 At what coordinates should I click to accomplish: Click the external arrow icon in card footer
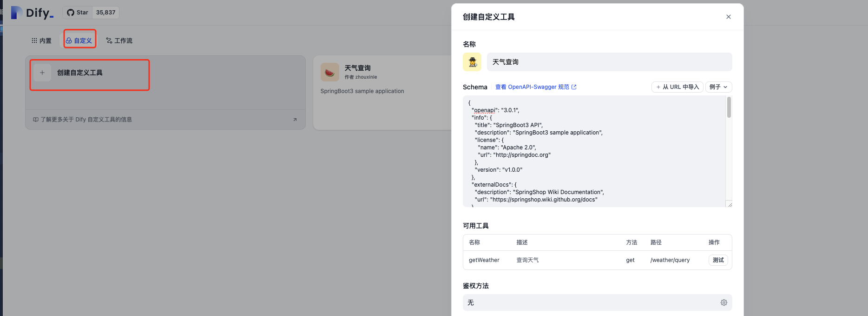(295, 120)
